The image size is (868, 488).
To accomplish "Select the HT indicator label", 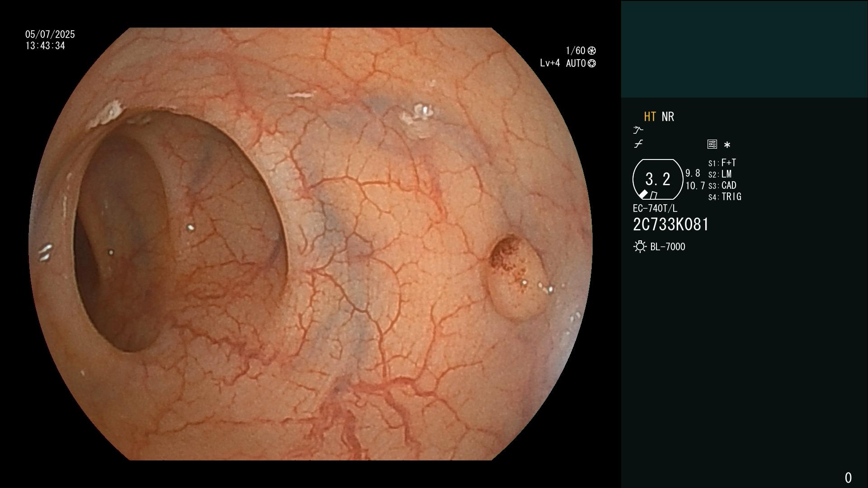I will pyautogui.click(x=650, y=117).
